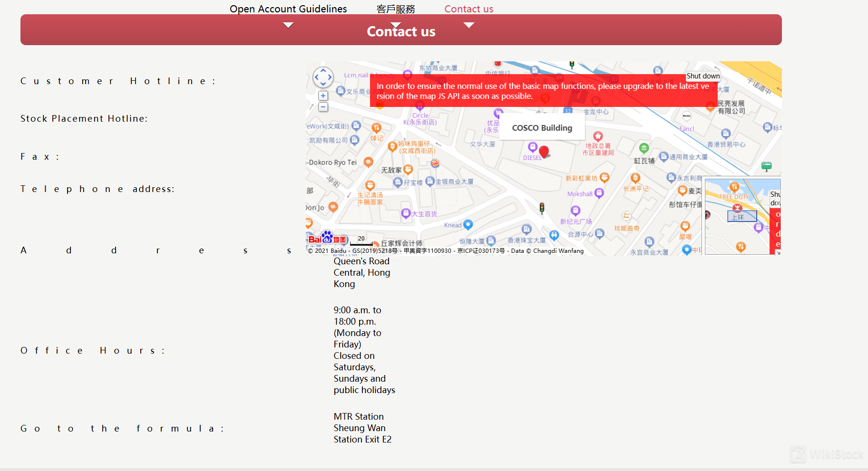Image resolution: width=868 pixels, height=471 pixels.
Task: Pan the map down using the bottom arrow
Action: click(x=323, y=84)
